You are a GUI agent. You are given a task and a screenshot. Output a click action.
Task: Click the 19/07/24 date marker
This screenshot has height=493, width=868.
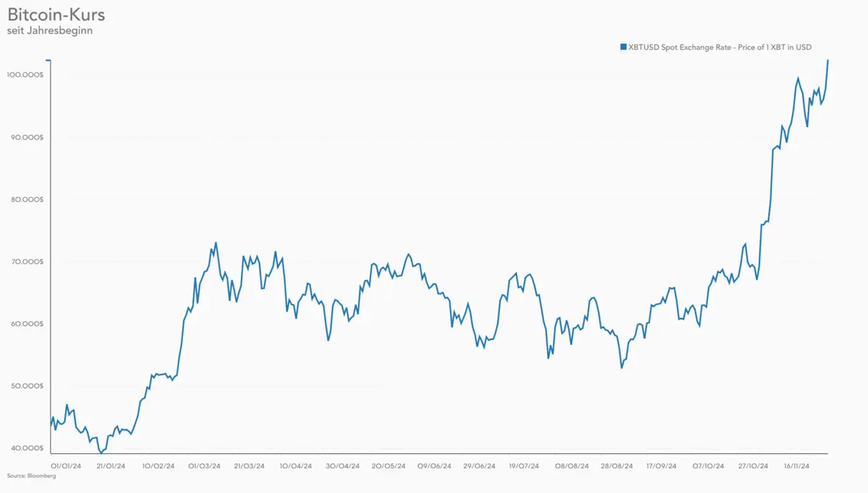(524, 466)
